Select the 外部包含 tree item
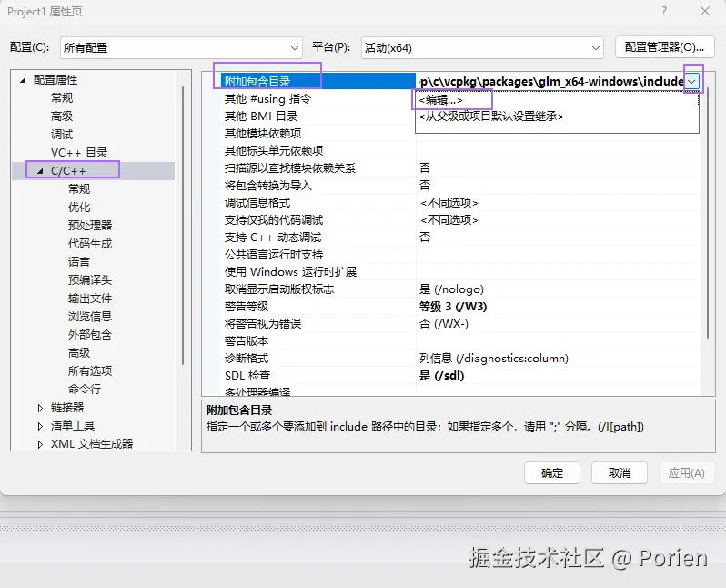This screenshot has height=588, width=726. (x=90, y=335)
